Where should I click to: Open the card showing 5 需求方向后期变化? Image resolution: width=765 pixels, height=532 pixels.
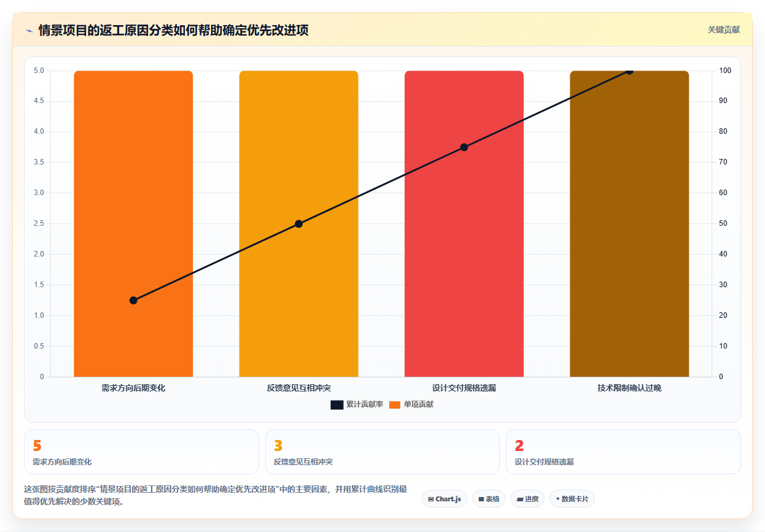[141, 452]
